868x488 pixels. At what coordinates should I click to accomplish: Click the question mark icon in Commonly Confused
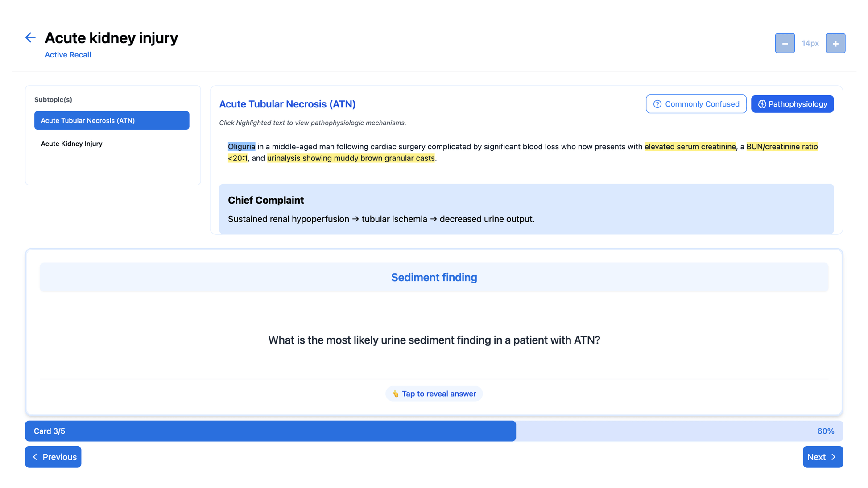click(x=657, y=104)
